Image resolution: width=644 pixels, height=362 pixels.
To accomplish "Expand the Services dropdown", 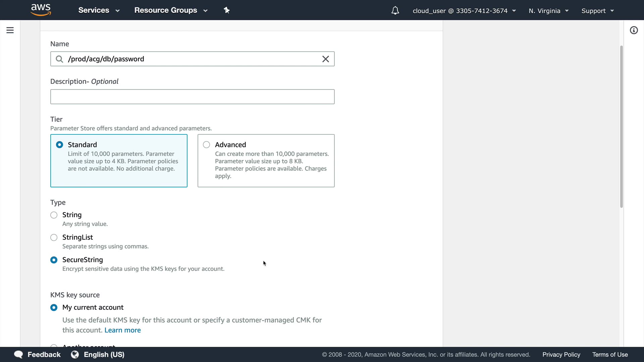I will 99,10.
